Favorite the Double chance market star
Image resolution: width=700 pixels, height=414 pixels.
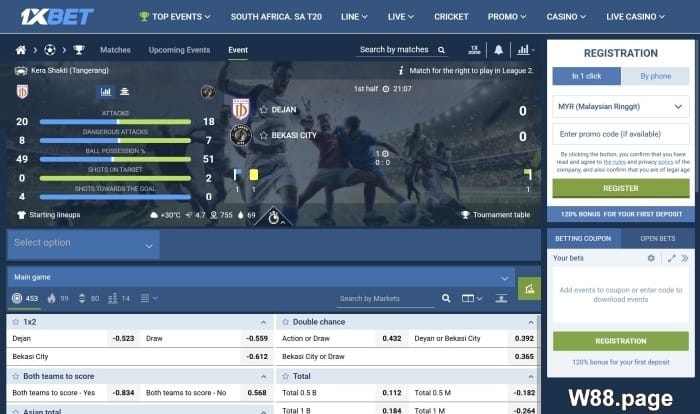[286, 322]
